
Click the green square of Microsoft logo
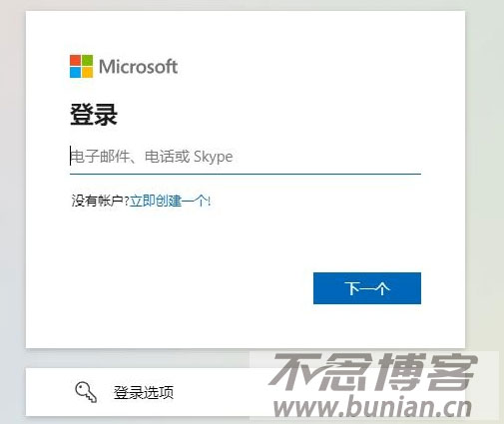[x=88, y=60]
